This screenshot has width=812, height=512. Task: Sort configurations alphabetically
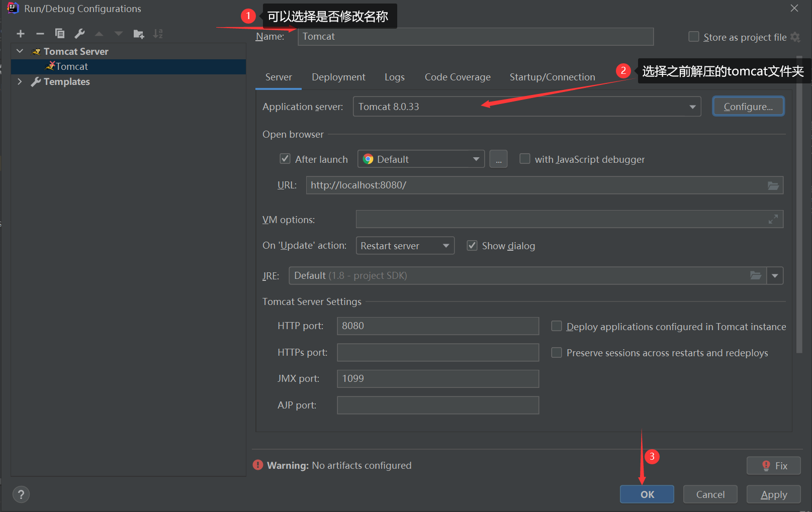(158, 34)
